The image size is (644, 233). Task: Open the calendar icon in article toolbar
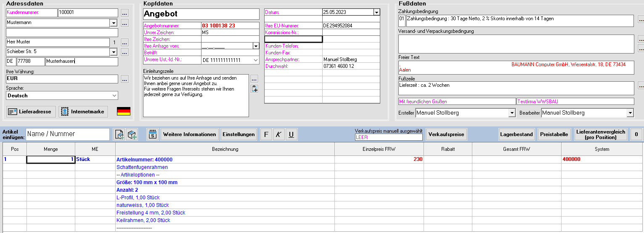pyautogui.click(x=153, y=134)
